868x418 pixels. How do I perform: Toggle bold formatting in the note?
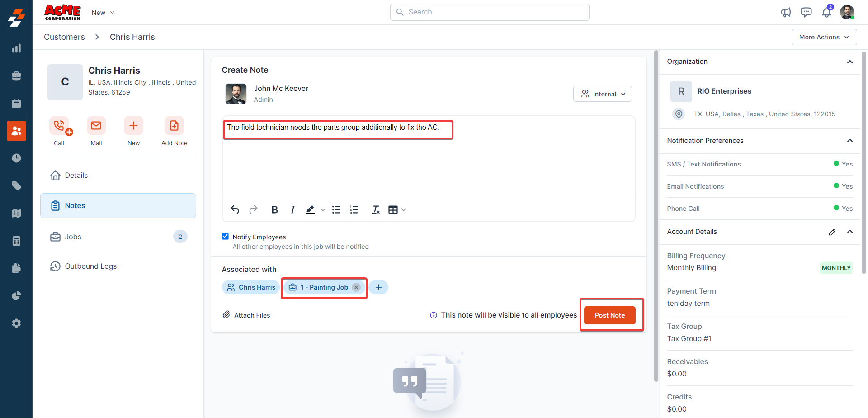[274, 209]
